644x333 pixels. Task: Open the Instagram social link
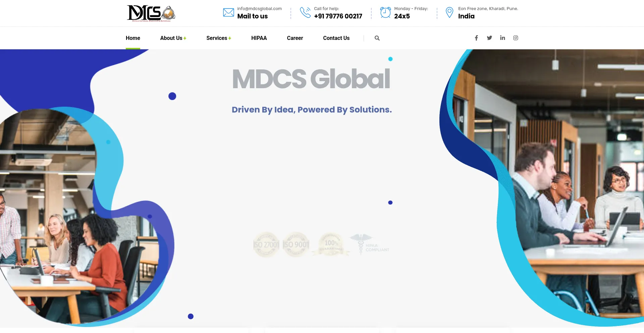pos(516,38)
